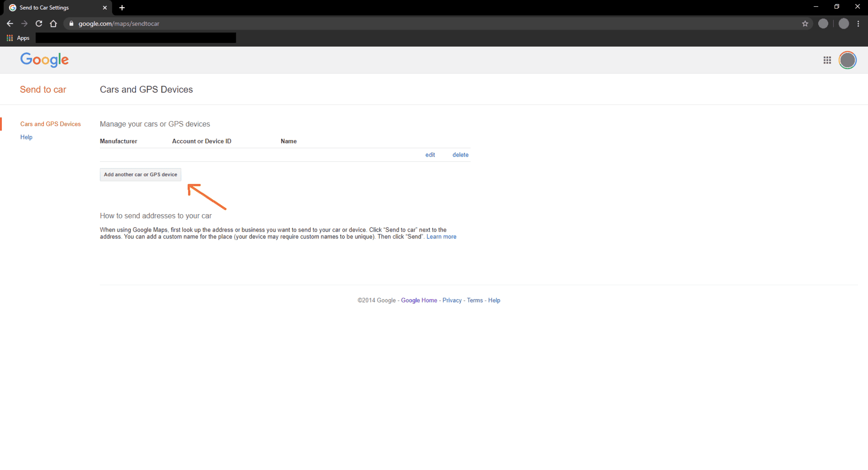Image resolution: width=868 pixels, height=470 pixels.
Task: Reload the page with the refresh icon
Action: (39, 24)
